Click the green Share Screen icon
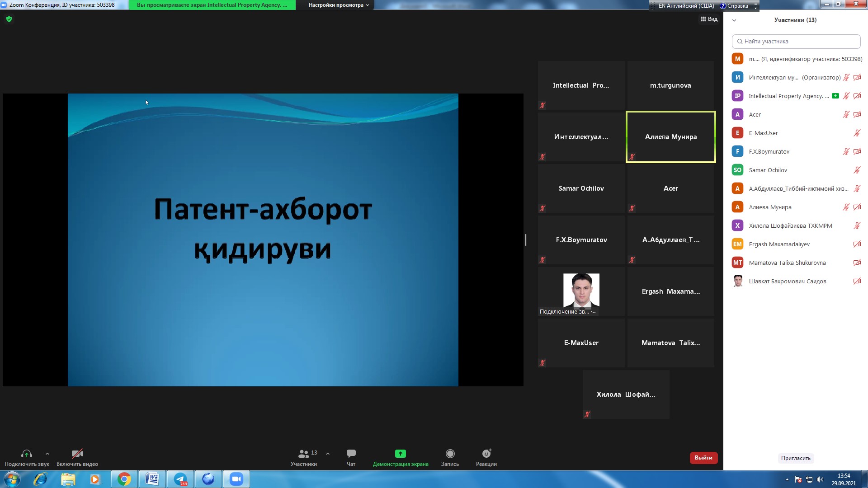This screenshot has width=868, height=488. tap(400, 454)
